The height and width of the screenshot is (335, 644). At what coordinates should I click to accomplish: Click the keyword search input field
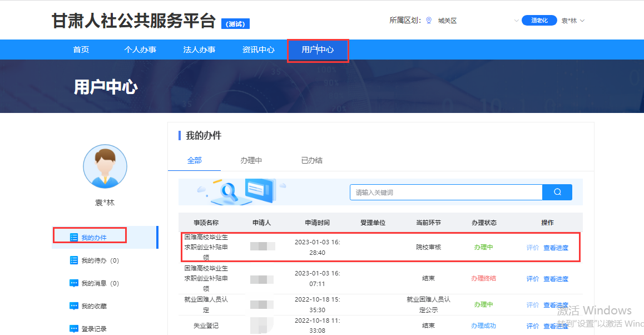[446, 193]
